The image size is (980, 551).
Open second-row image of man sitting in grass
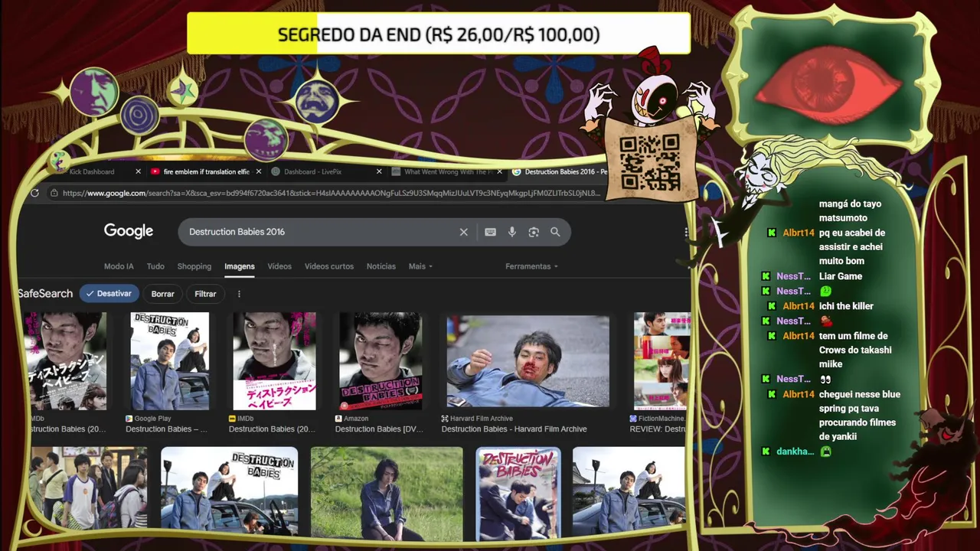point(387,494)
